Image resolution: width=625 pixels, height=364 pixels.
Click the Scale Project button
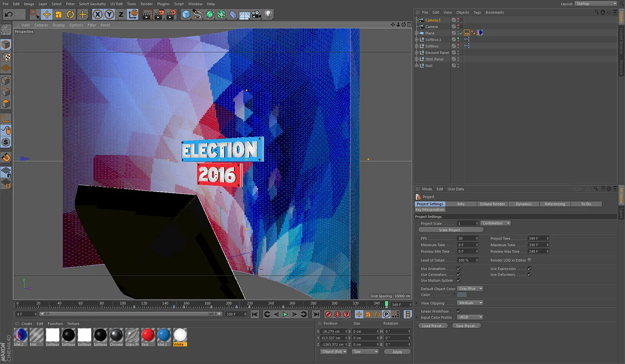coord(451,230)
